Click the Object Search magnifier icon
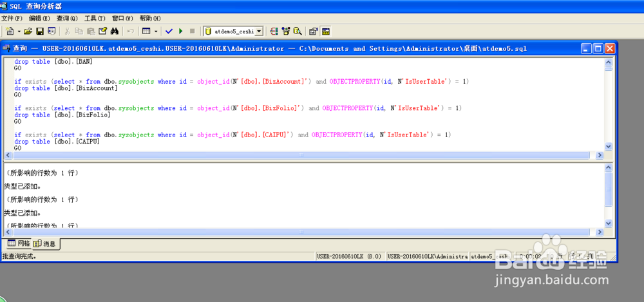This screenshot has width=644, height=302. 298,31
